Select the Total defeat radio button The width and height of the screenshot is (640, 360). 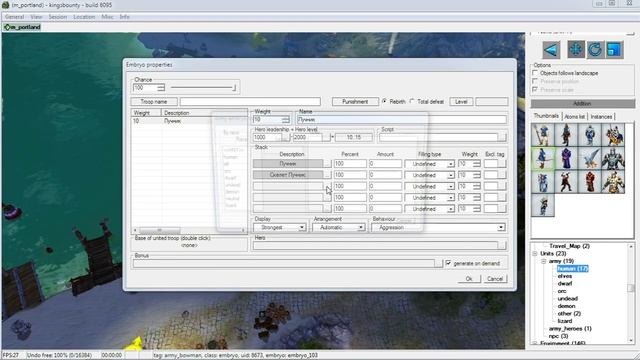pos(412,101)
